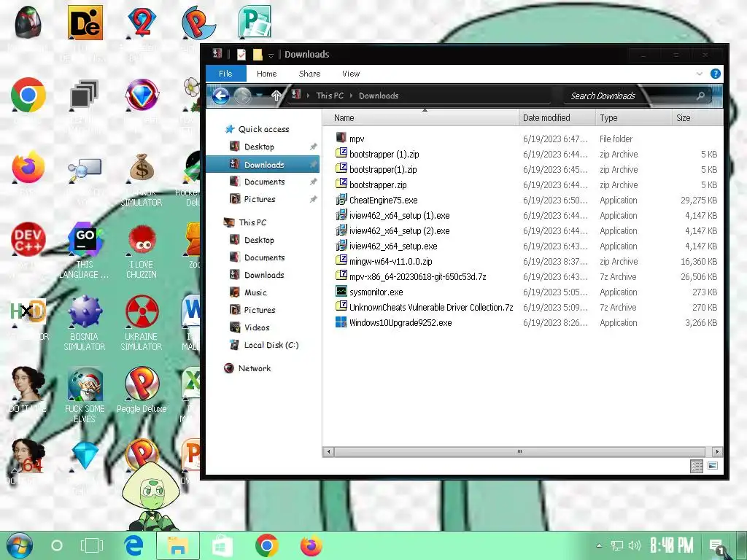Open the money bag SIMULATOR desktop icon

(142, 167)
